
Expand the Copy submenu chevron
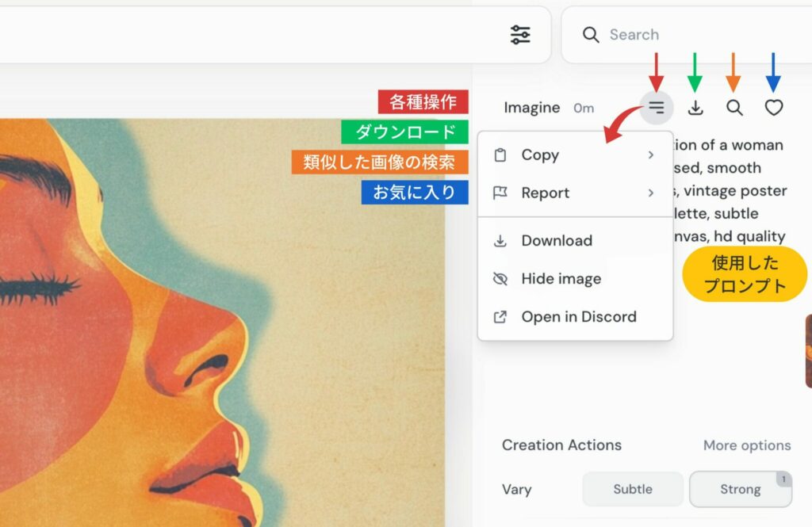tap(651, 155)
